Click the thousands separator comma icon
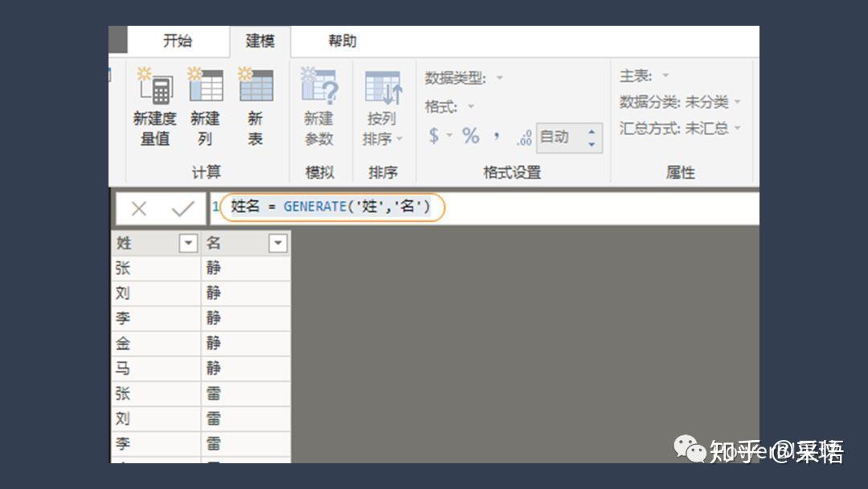This screenshot has width=868, height=489. point(497,136)
